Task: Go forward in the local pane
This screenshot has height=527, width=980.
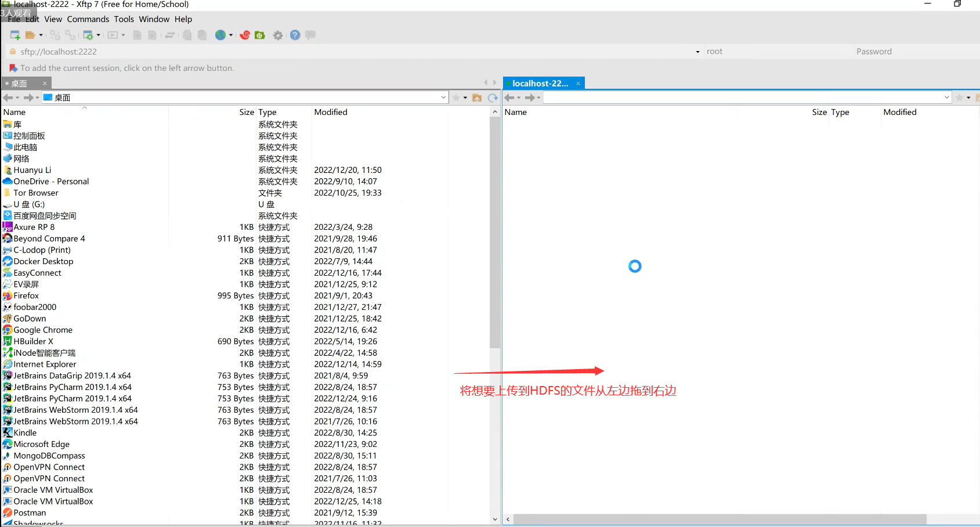Action: (x=28, y=98)
